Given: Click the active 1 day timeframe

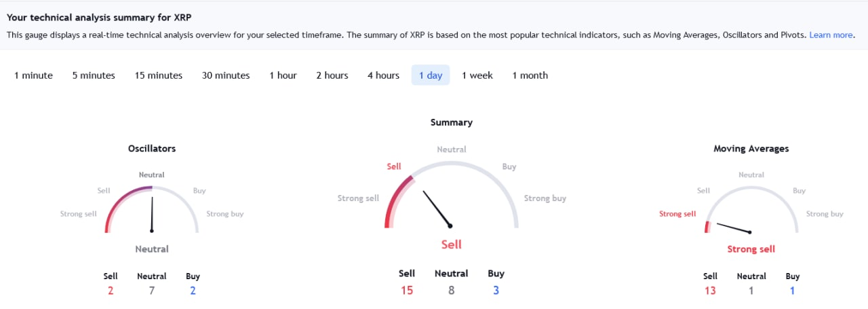Looking at the screenshot, I should point(431,75).
